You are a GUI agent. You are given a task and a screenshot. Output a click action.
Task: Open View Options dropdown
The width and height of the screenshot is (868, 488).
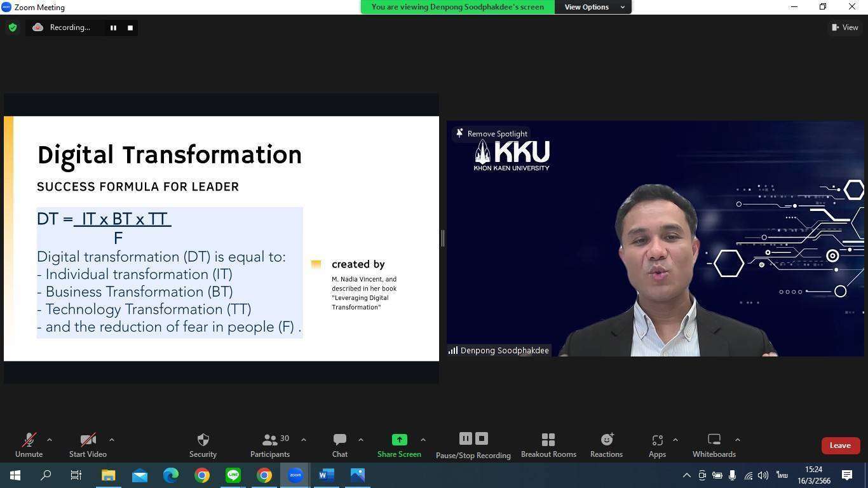[593, 7]
